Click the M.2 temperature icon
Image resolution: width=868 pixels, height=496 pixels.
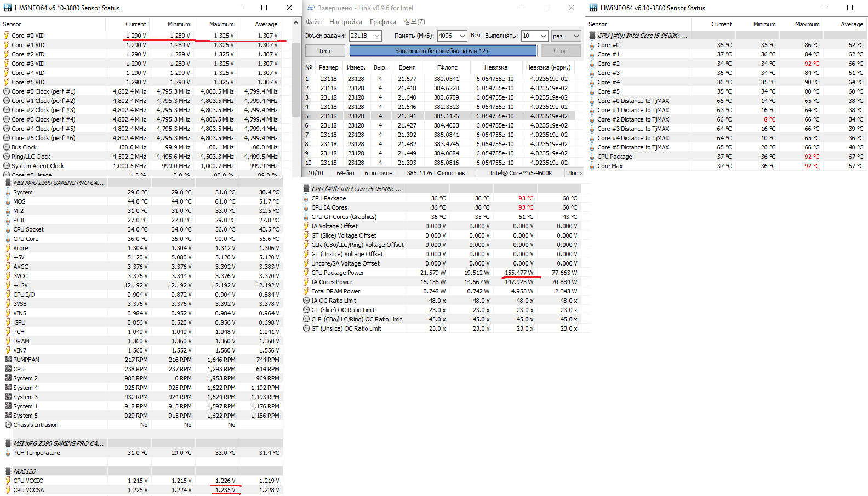[8, 211]
